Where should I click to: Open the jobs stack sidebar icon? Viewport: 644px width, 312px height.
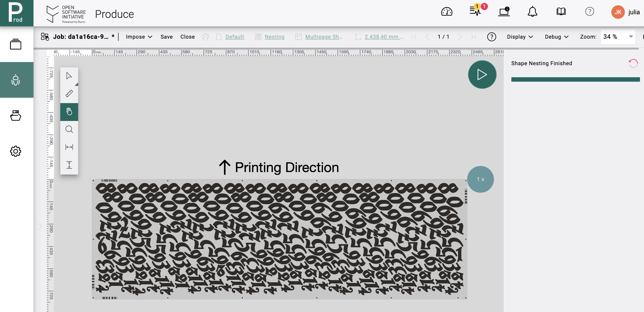(15, 44)
